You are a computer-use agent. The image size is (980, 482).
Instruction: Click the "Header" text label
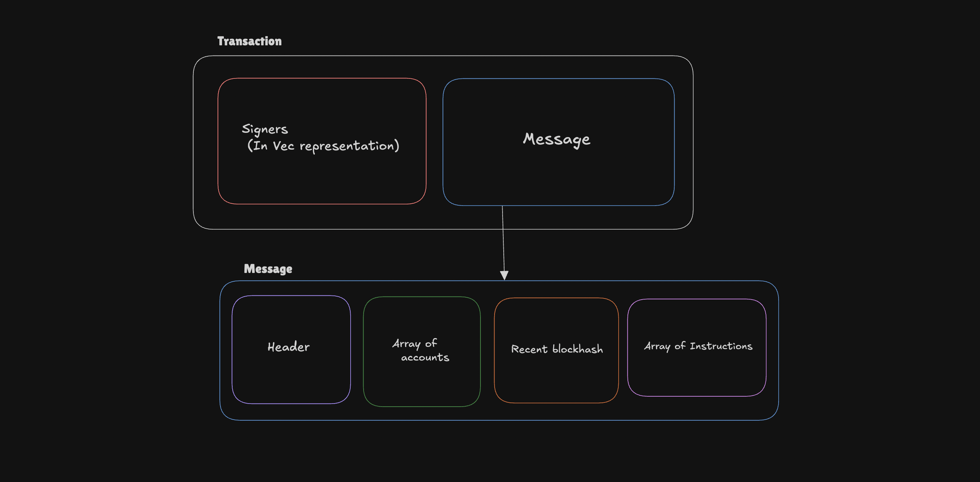click(289, 347)
